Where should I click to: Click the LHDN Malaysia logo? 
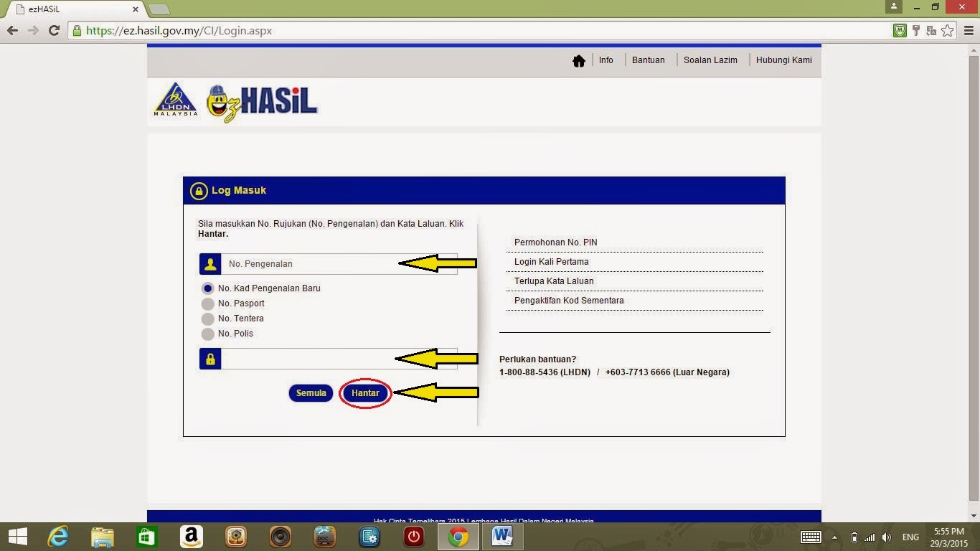tap(176, 100)
